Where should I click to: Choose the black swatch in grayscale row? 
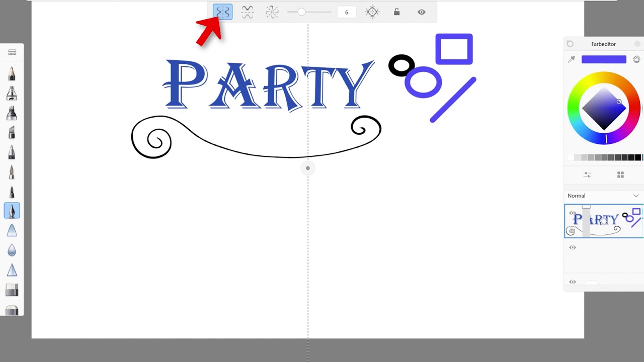(x=638, y=157)
